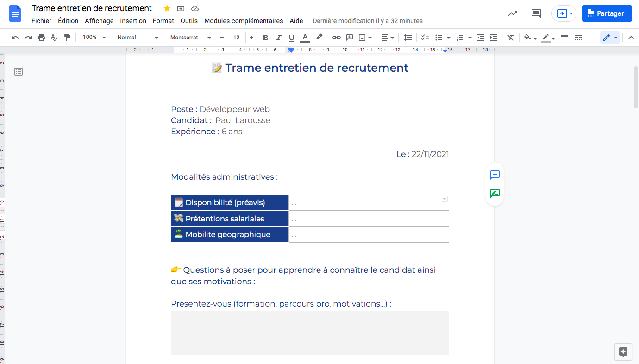This screenshot has height=364, width=639.
Task: Decrease the font size
Action: (222, 38)
